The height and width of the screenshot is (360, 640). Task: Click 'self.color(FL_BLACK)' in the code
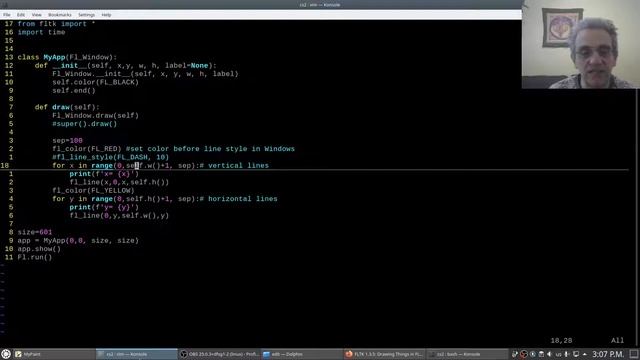click(96, 82)
